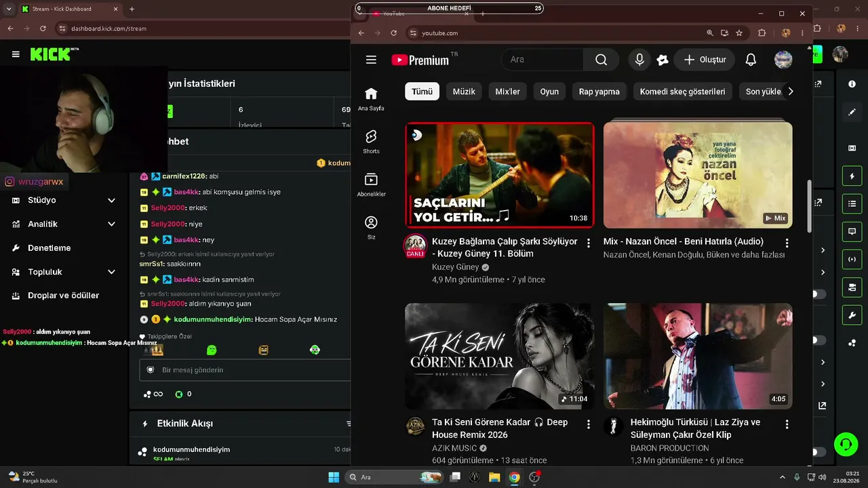This screenshot has width=868, height=488.
Task: Open more options for Ta Ki Seni video
Action: [588, 424]
